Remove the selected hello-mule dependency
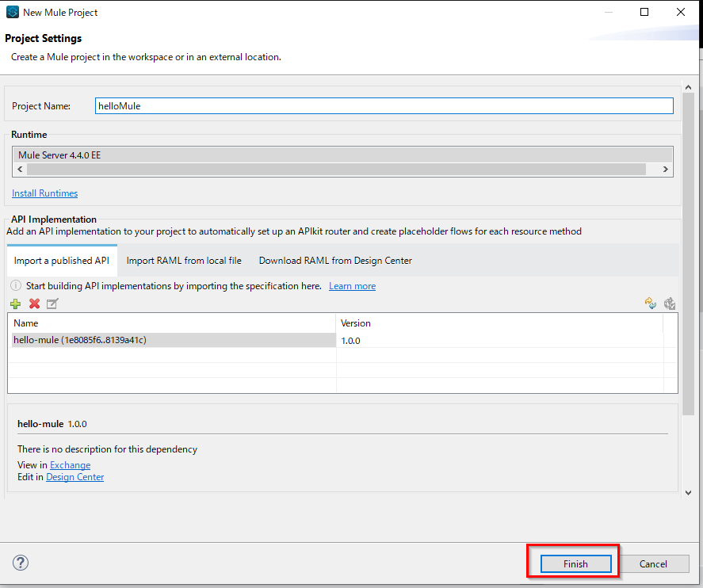This screenshot has width=703, height=588. 34,304
